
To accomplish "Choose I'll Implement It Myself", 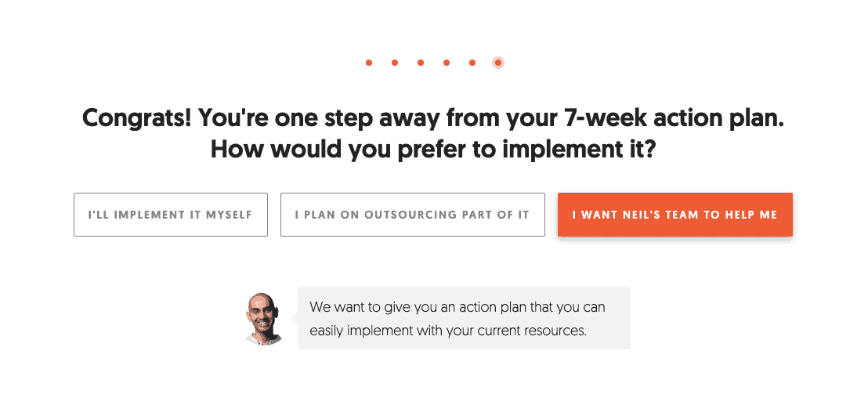I will pos(171,215).
